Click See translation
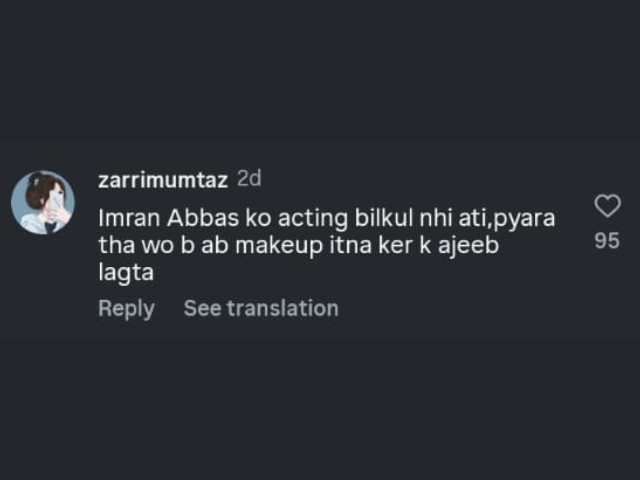The width and height of the screenshot is (640, 480). pos(260,309)
